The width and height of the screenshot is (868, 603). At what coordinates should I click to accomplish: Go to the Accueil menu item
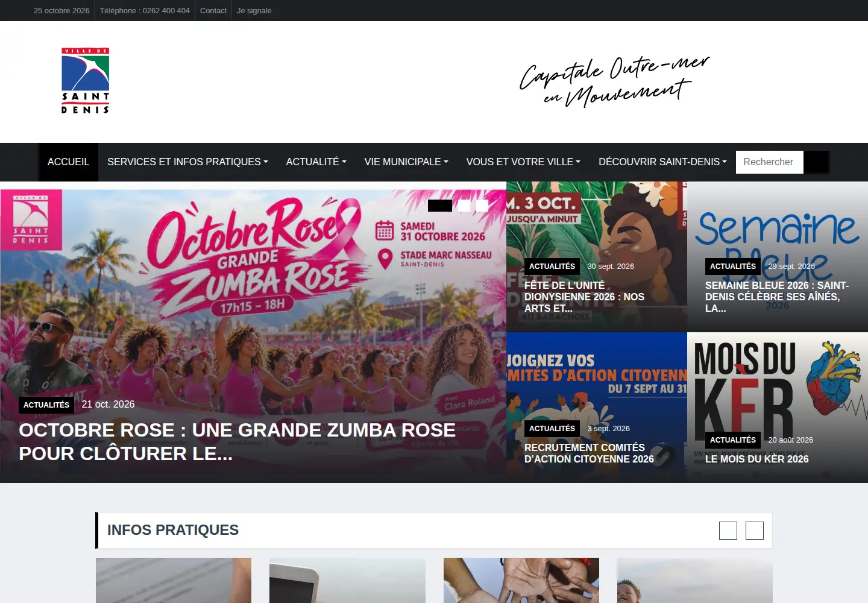[x=68, y=162]
